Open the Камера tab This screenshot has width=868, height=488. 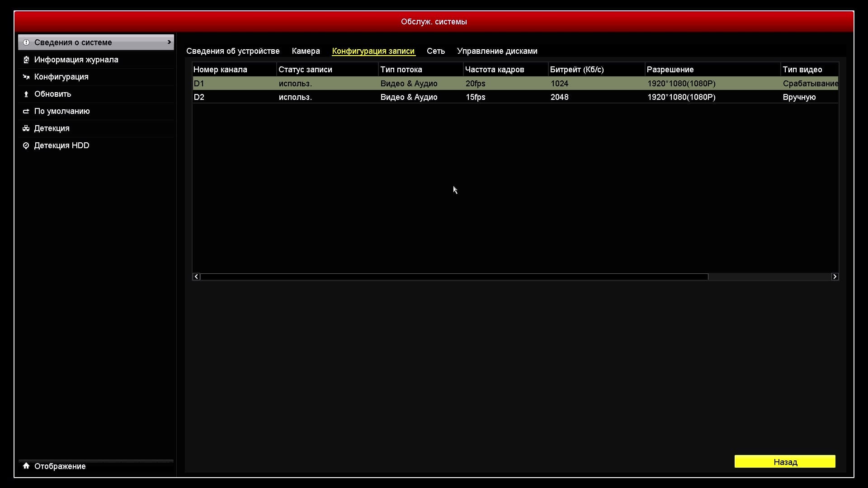(x=306, y=51)
